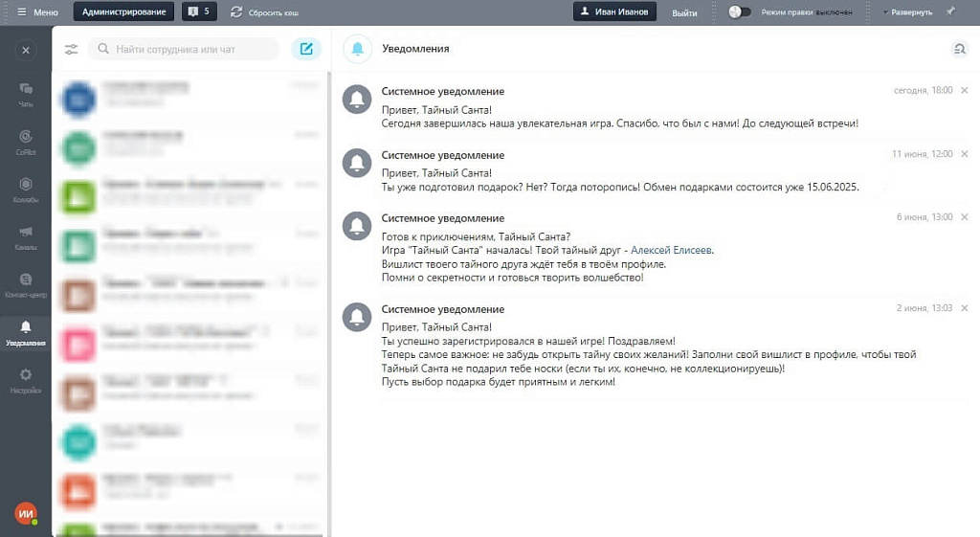Open Настройки gear in the sidebar
Viewport: 980px width, 537px height.
coord(26,380)
